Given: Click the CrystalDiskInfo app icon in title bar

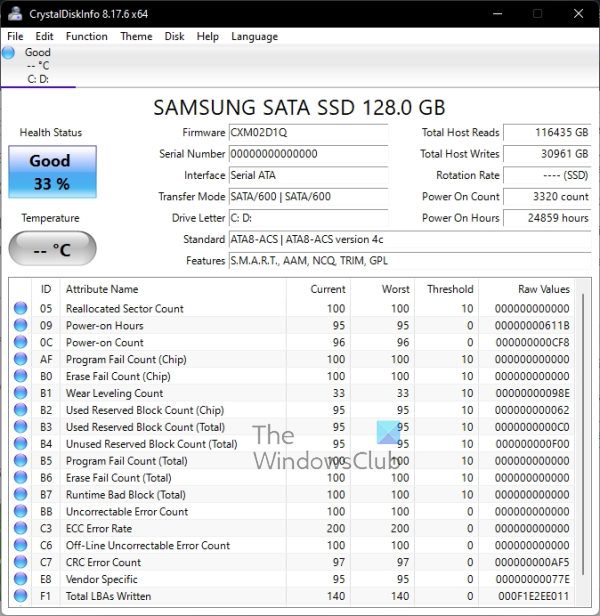Looking at the screenshot, I should pyautogui.click(x=15, y=13).
